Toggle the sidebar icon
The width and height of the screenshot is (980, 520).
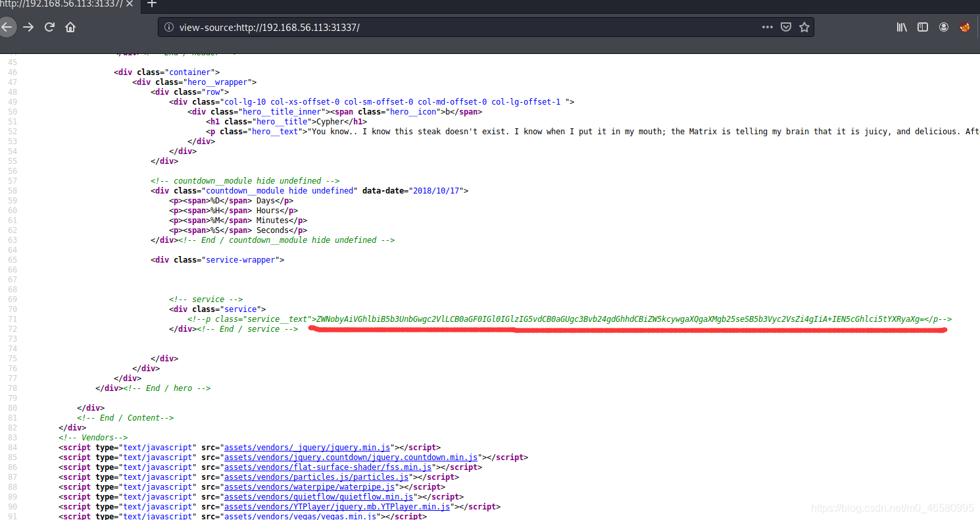(x=923, y=27)
